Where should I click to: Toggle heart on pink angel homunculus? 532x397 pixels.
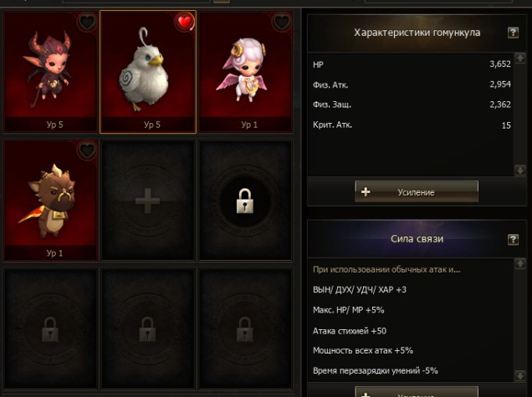282,23
